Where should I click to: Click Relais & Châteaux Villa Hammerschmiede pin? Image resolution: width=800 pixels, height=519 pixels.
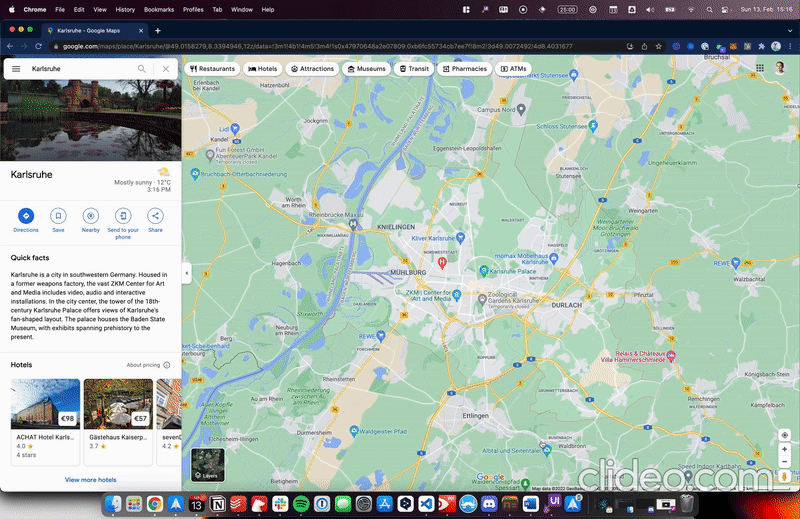[x=671, y=356]
